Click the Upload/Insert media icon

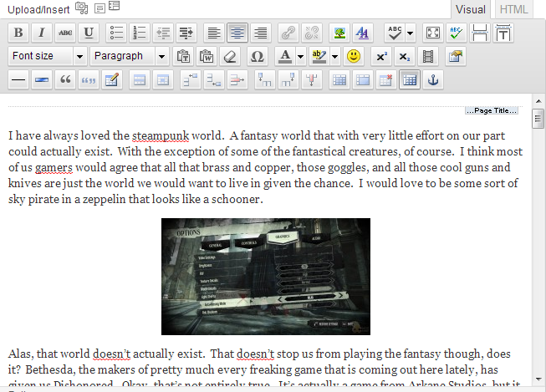point(81,8)
